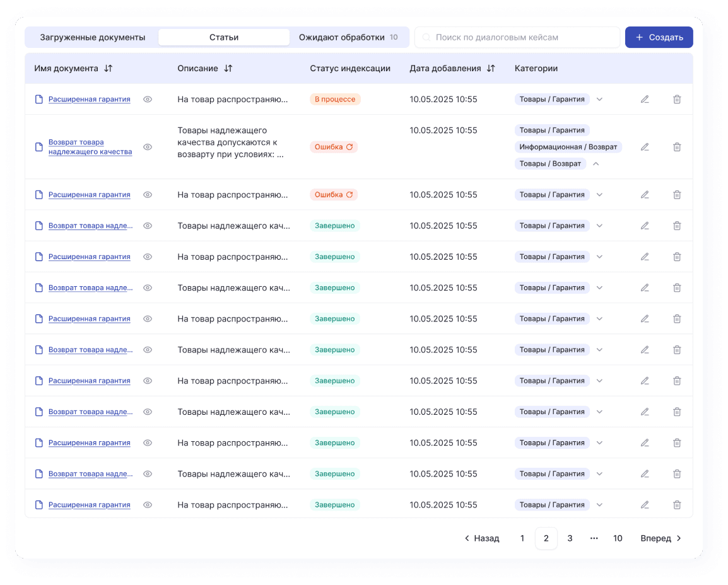This screenshot has height=585, width=728.
Task: Open Расширенная гарантия link in the single-line Ошибка row
Action: pos(89,195)
